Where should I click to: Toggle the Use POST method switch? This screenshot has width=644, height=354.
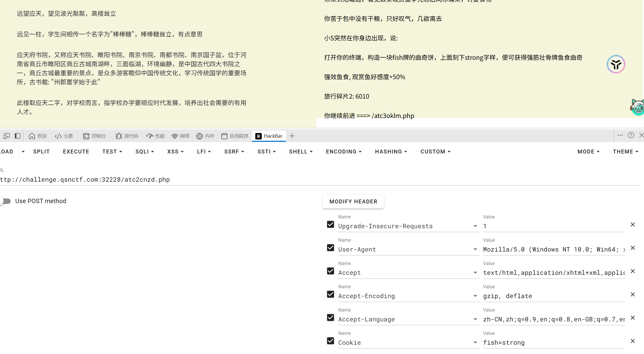tap(6, 201)
